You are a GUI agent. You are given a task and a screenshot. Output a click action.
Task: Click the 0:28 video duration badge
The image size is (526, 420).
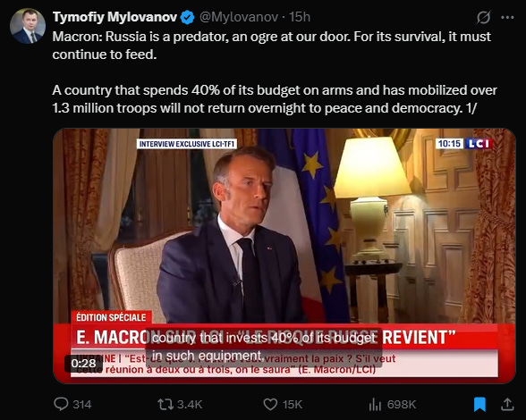point(83,364)
